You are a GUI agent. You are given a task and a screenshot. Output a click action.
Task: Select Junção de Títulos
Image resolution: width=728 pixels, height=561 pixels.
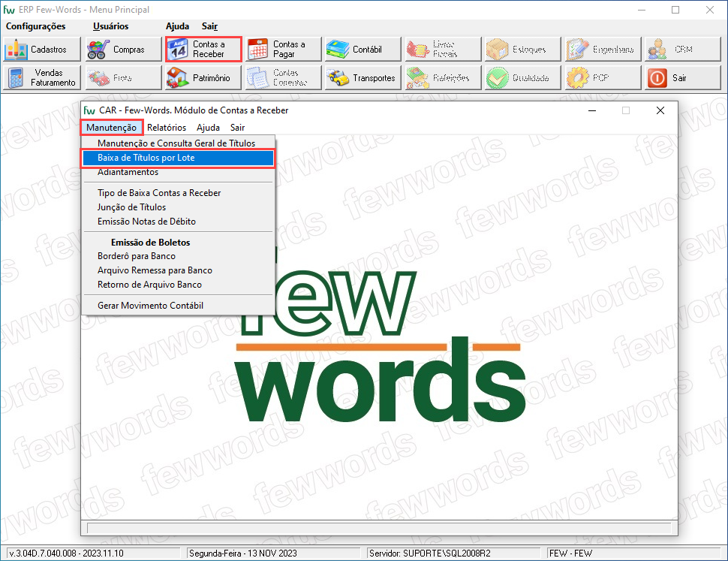click(178, 207)
